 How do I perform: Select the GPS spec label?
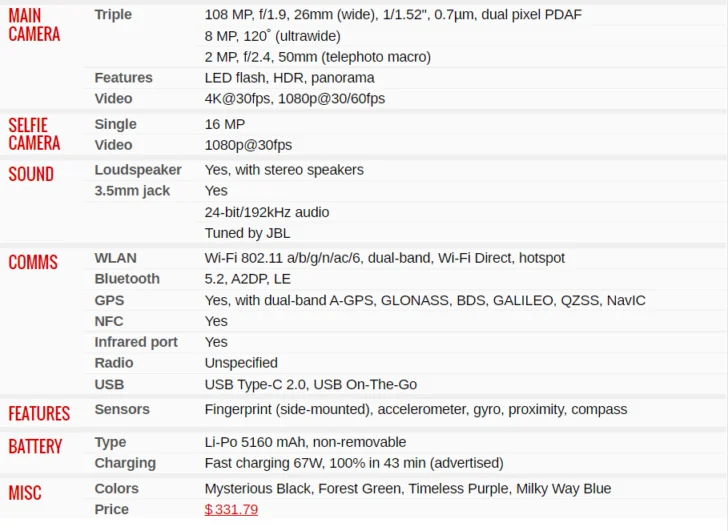(110, 300)
